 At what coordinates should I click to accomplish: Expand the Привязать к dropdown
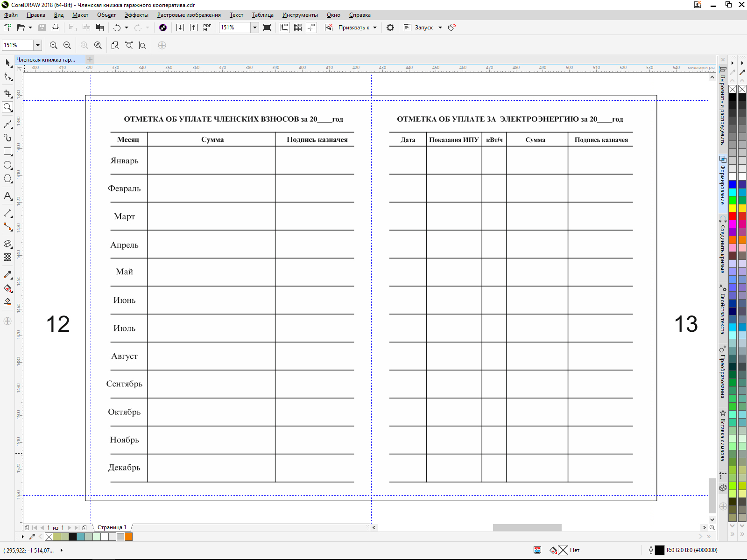coord(375,28)
